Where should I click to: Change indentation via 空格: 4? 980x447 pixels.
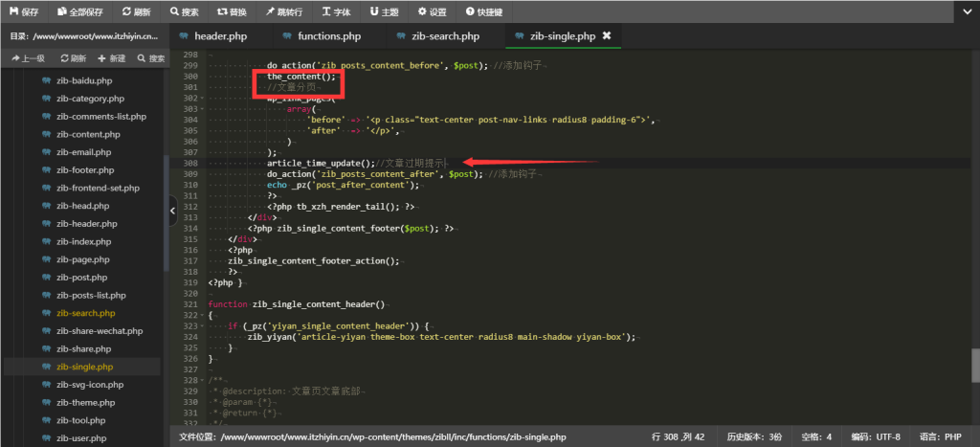pos(817,437)
